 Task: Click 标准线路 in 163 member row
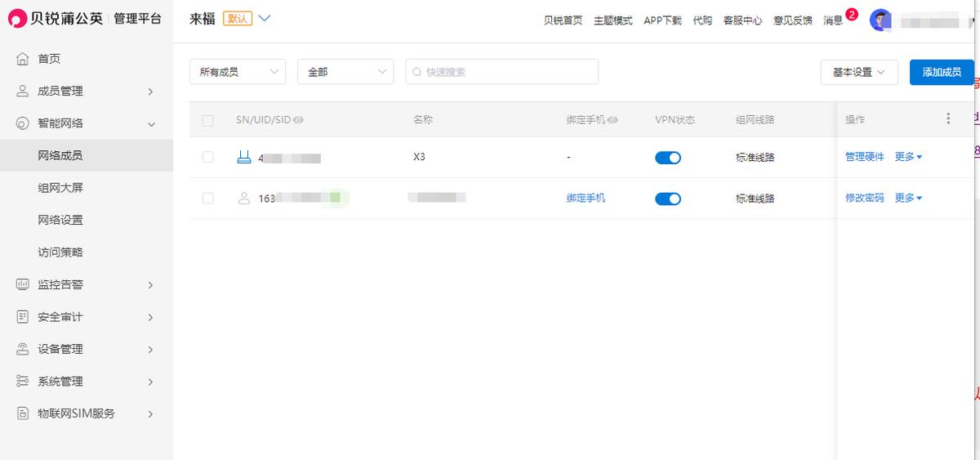coord(755,198)
